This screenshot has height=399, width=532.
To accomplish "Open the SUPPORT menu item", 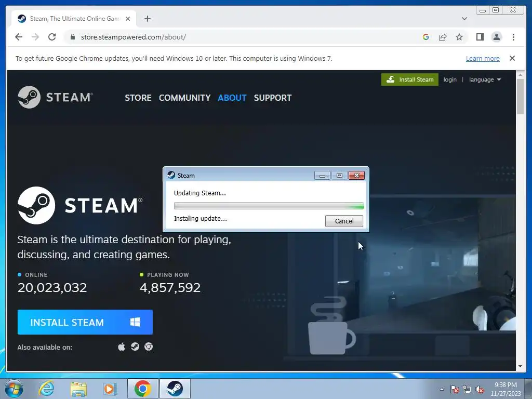I will coord(272,98).
